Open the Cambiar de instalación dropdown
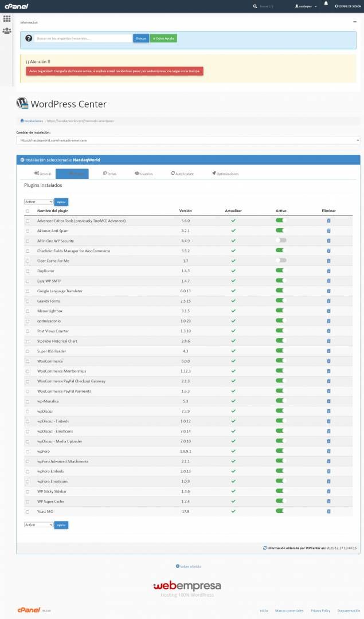Image resolution: width=364 pixels, height=619 pixels. [x=188, y=140]
